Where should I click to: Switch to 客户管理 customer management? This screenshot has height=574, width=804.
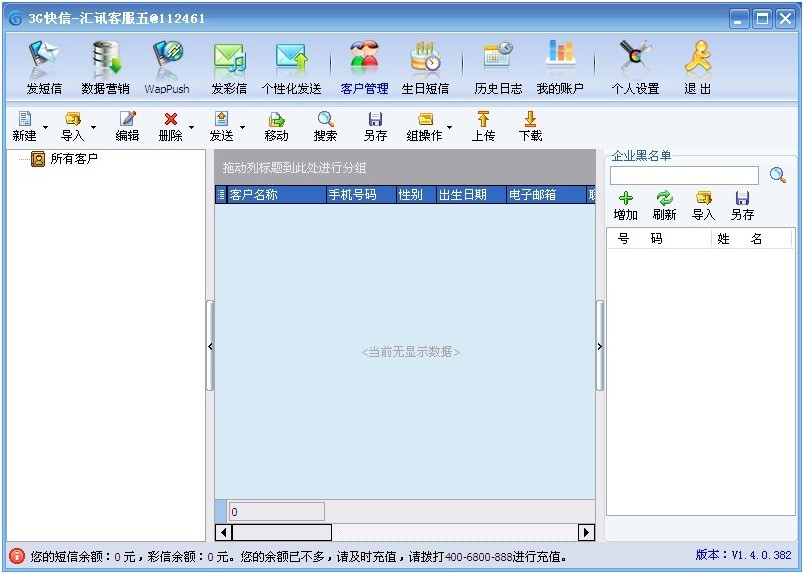click(364, 68)
